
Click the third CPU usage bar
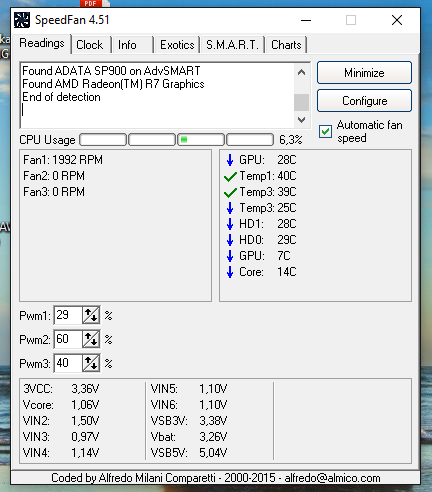point(201,140)
